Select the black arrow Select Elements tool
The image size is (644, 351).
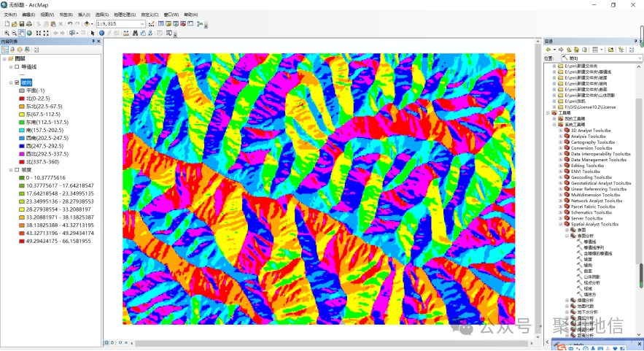pyautogui.click(x=93, y=33)
